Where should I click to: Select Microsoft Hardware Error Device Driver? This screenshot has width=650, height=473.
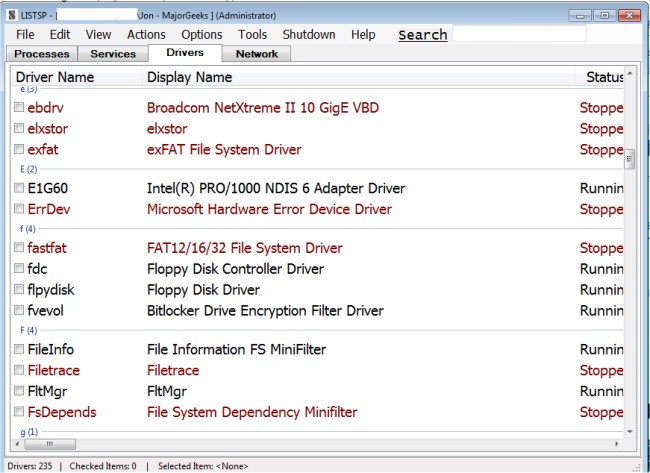269,209
